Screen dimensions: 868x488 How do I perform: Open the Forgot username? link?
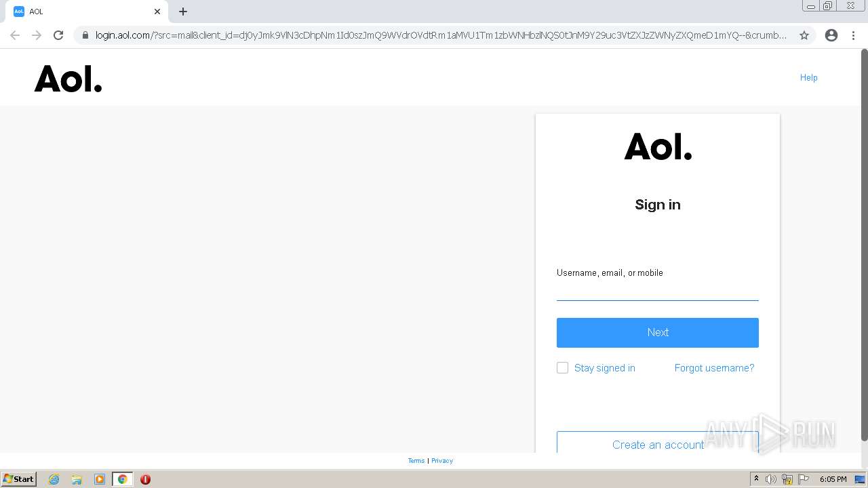714,368
